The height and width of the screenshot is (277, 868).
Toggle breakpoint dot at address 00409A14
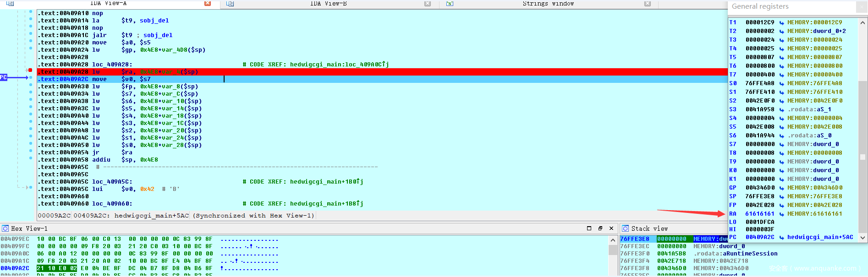click(31, 19)
